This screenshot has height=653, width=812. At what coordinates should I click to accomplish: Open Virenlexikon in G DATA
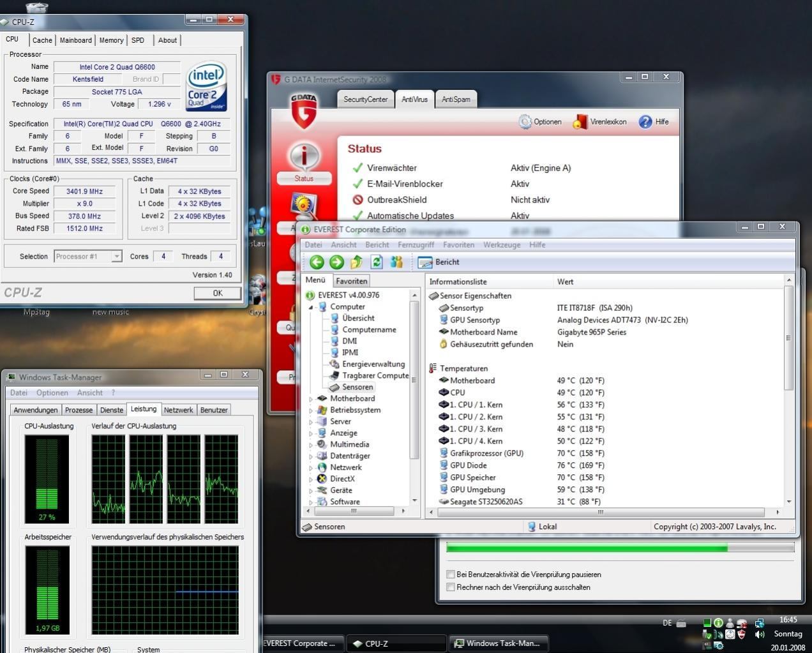pos(599,122)
